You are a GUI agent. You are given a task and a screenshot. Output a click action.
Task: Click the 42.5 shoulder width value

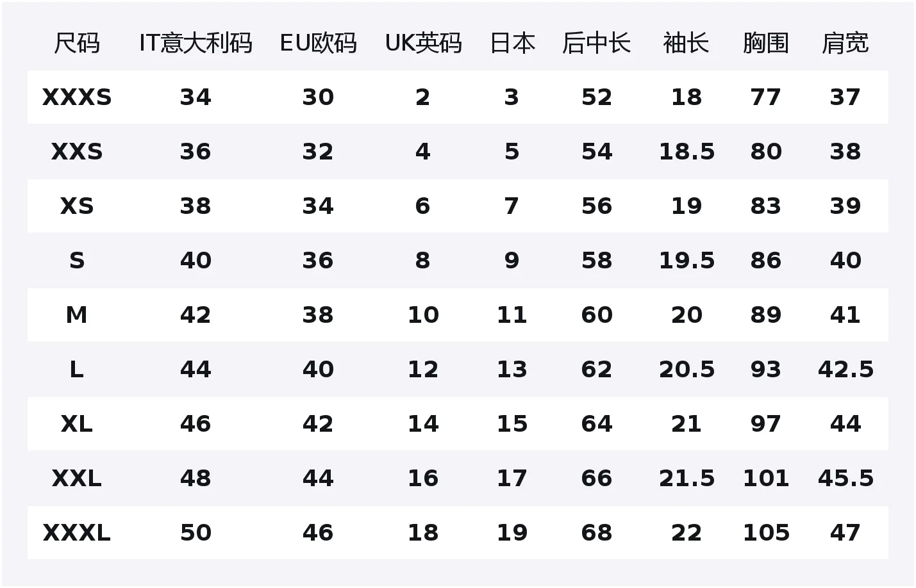845,370
